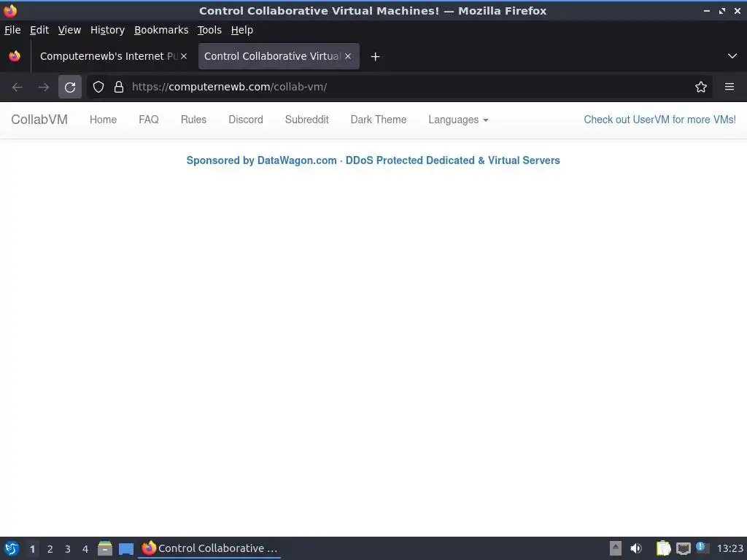Click show desktop taskbar icon
The width and height of the screenshot is (747, 560).
pyautogui.click(x=126, y=548)
